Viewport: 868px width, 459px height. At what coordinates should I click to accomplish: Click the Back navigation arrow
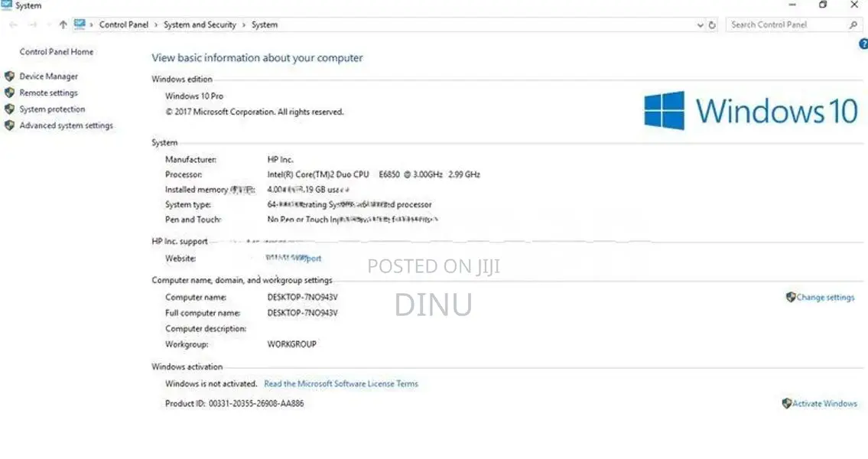tap(13, 25)
